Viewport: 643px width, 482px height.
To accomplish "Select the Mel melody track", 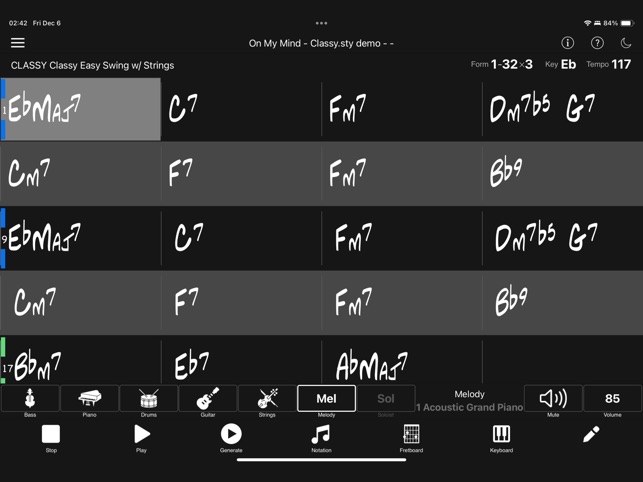I will [326, 398].
